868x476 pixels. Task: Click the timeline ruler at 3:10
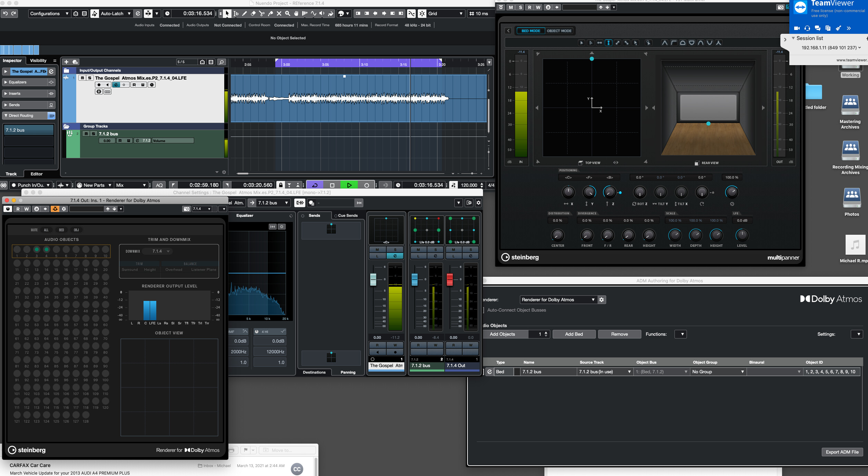click(x=364, y=64)
